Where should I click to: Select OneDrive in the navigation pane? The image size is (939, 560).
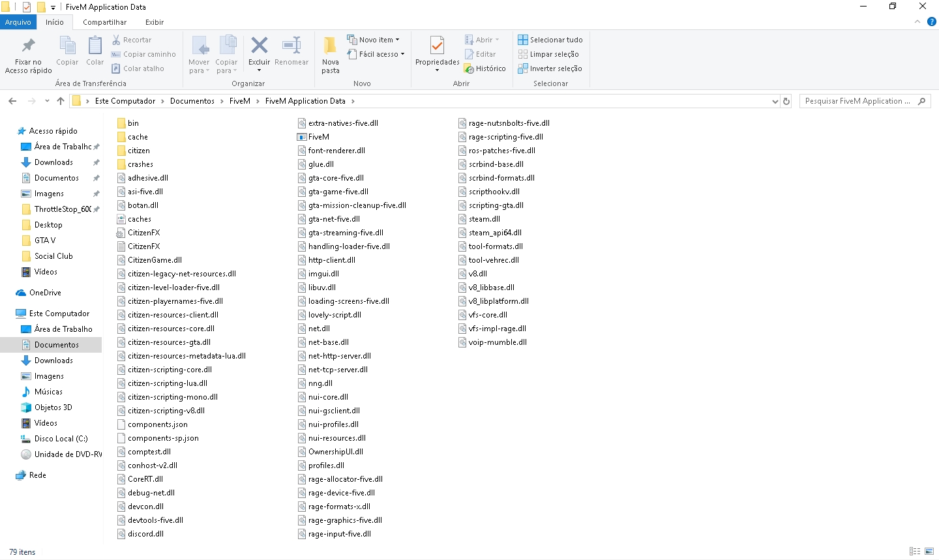[45, 293]
